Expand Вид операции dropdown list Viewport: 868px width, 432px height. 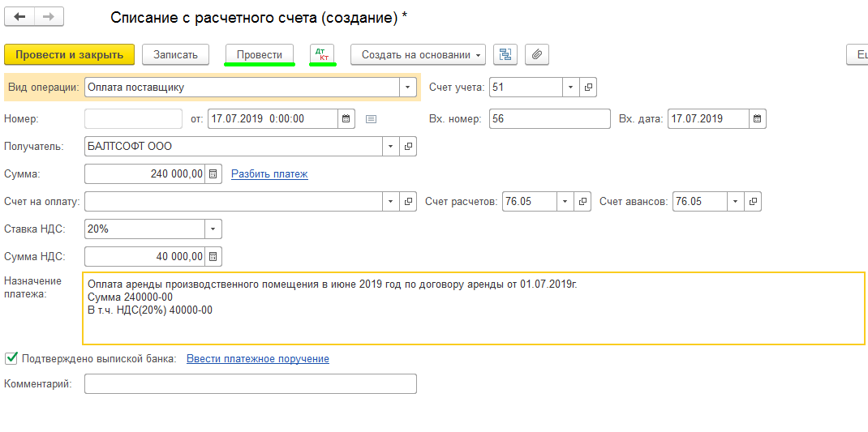coord(407,87)
